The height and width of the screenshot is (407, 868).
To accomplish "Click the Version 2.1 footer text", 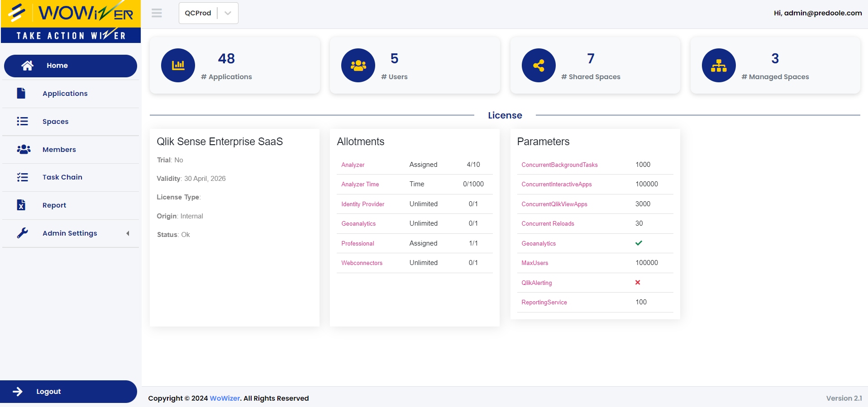I will pos(844,398).
